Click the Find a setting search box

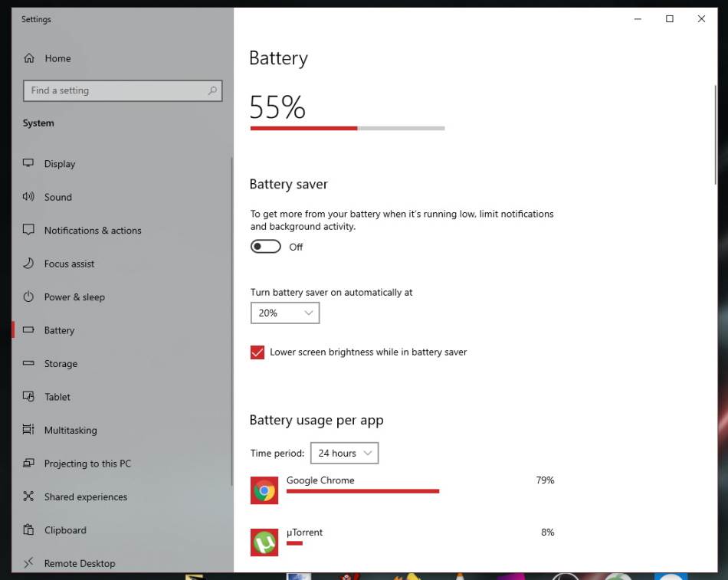pyautogui.click(x=115, y=90)
